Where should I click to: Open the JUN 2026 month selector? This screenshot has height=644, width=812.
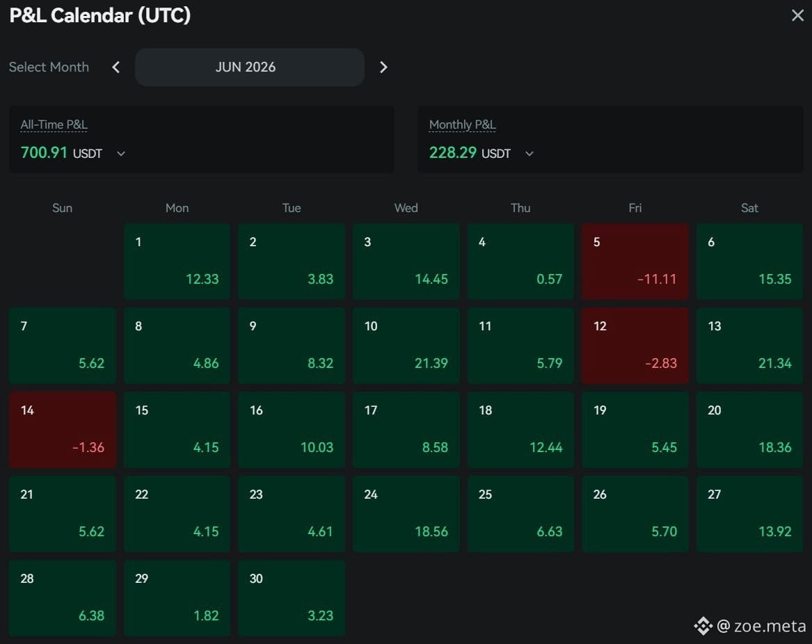pyautogui.click(x=250, y=67)
